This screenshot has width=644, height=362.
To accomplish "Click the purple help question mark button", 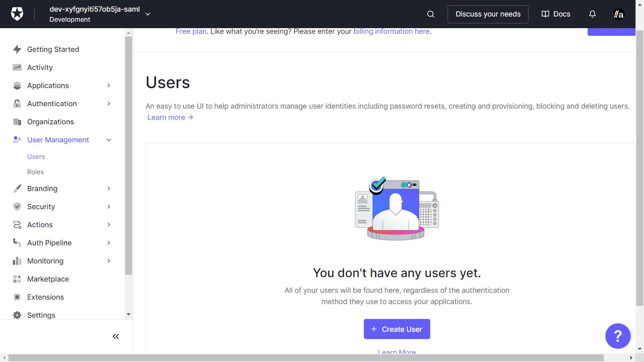I will click(617, 336).
